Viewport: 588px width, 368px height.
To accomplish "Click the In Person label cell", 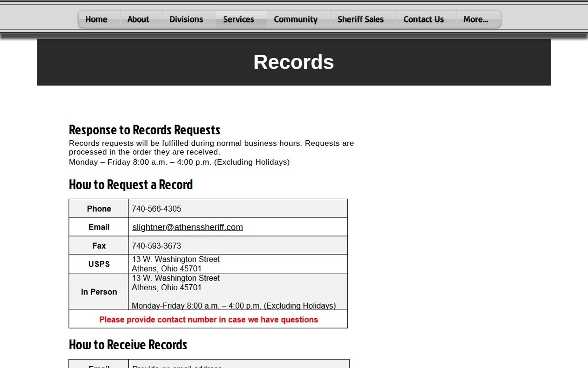I will pyautogui.click(x=99, y=292).
